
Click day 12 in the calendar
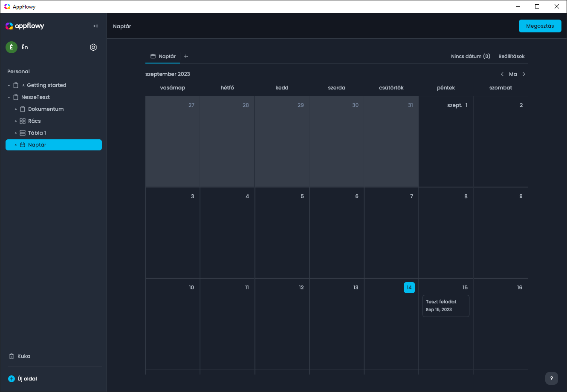(301, 288)
